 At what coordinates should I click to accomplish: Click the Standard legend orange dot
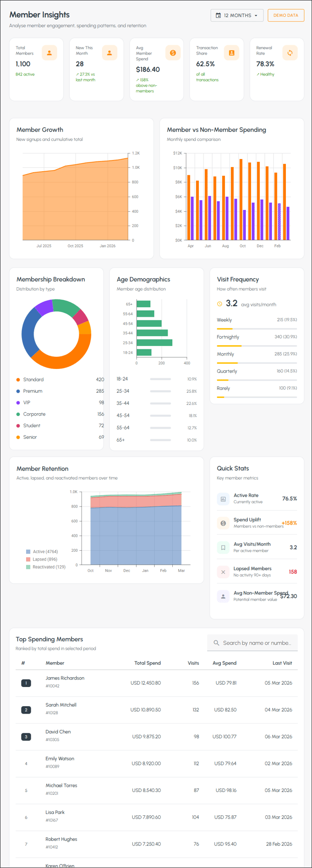point(18,380)
